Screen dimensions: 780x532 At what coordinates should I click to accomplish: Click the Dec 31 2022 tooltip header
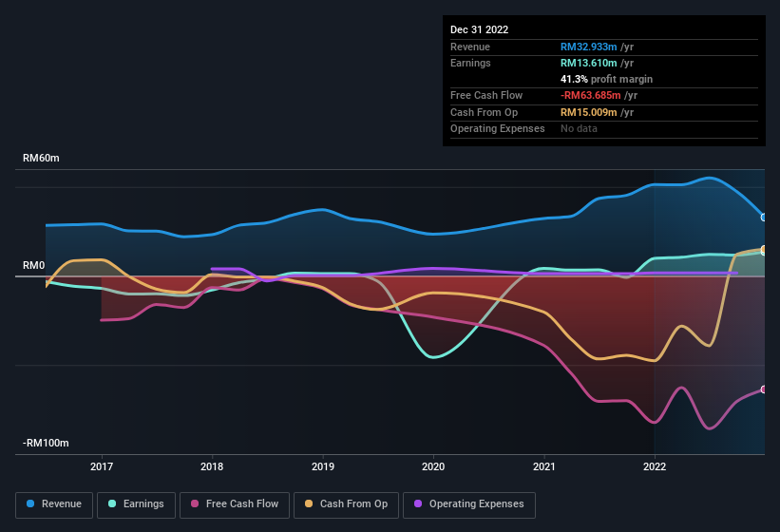(480, 29)
